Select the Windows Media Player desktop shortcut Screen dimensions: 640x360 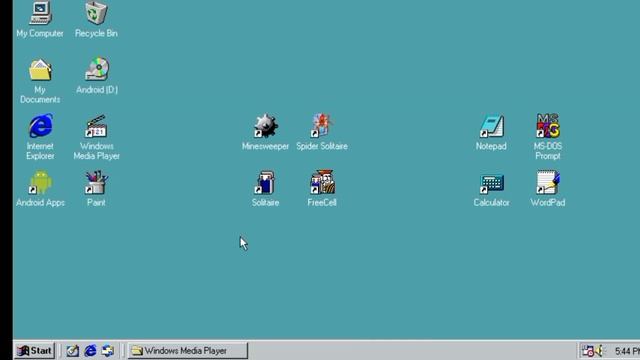click(x=96, y=126)
